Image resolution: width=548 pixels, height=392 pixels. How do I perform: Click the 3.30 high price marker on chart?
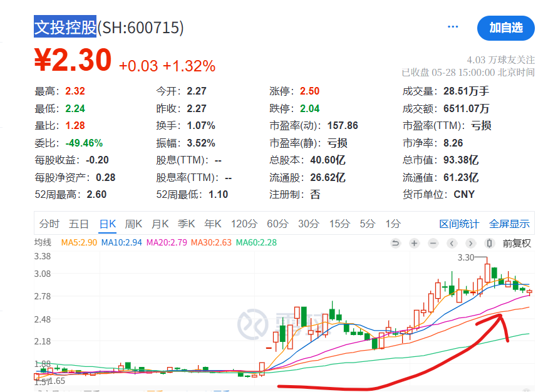[466, 257]
